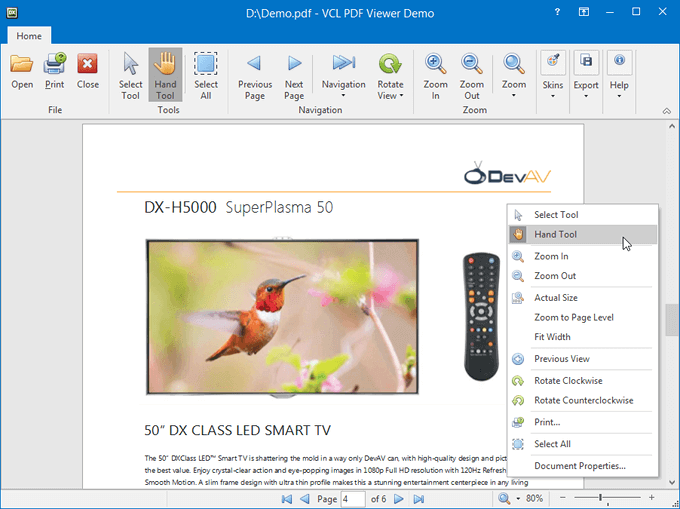This screenshot has width=680, height=509.
Task: Close the document with red Close icon
Action: tap(88, 72)
